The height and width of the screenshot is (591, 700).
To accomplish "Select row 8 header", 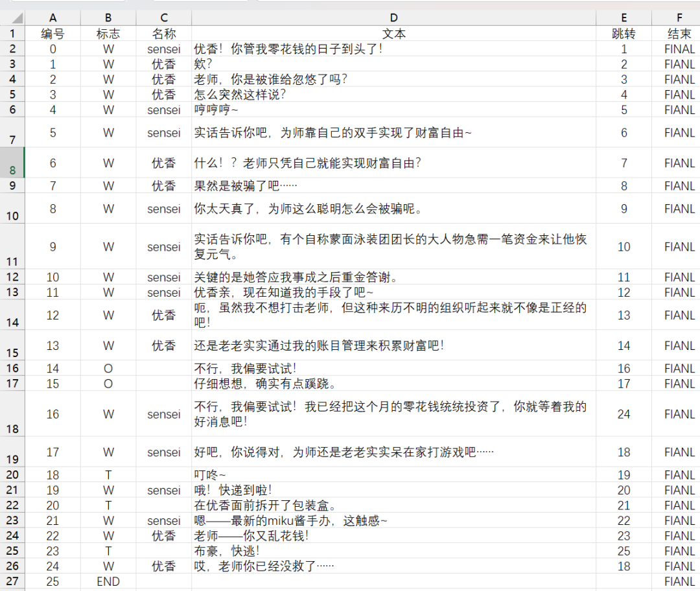I will (x=12, y=163).
